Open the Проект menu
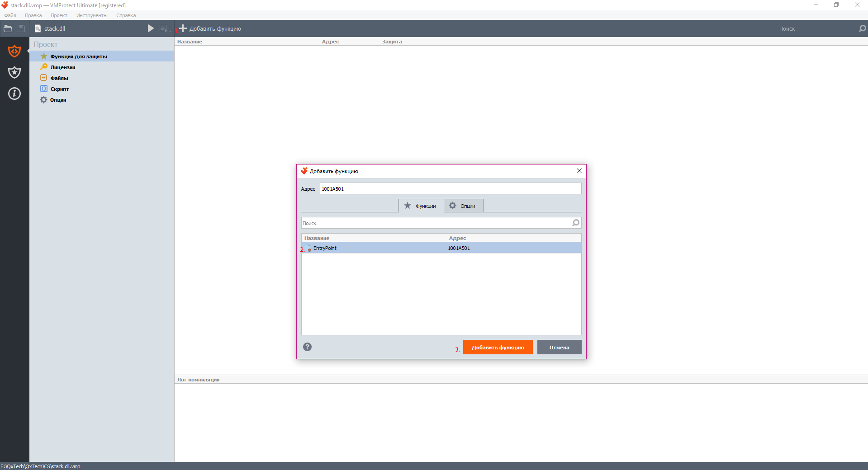Screen dimensions: 868x470 pyautogui.click(x=59, y=15)
